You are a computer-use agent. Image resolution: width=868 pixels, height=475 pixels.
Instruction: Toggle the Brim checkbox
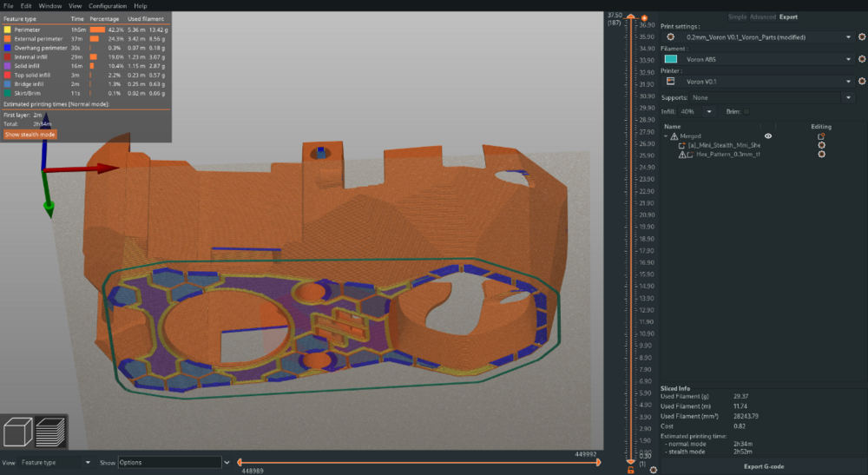(x=746, y=112)
